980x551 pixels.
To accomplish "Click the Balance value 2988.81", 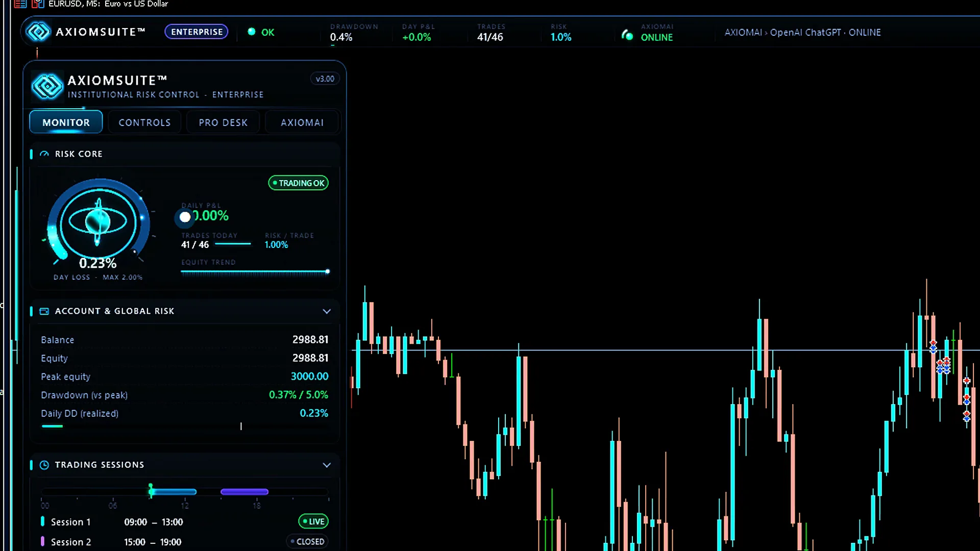I will click(310, 339).
